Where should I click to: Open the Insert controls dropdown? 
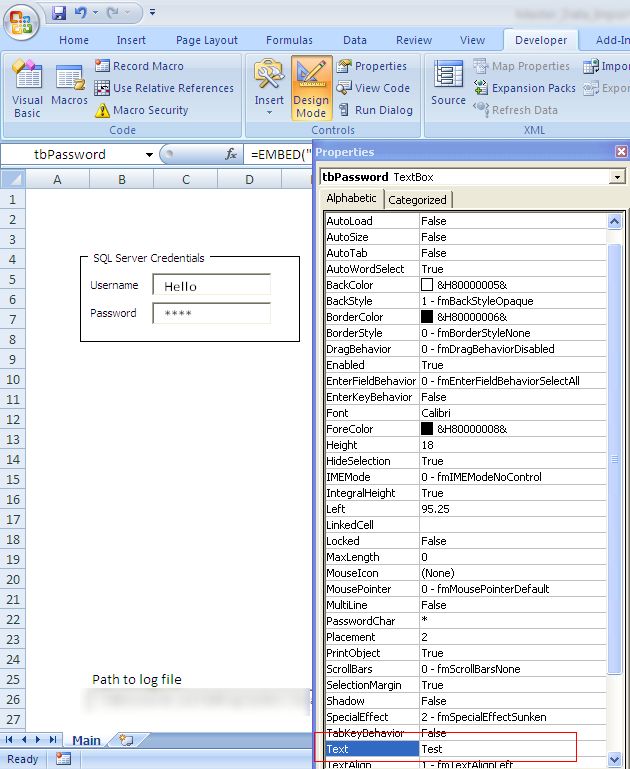point(269,88)
